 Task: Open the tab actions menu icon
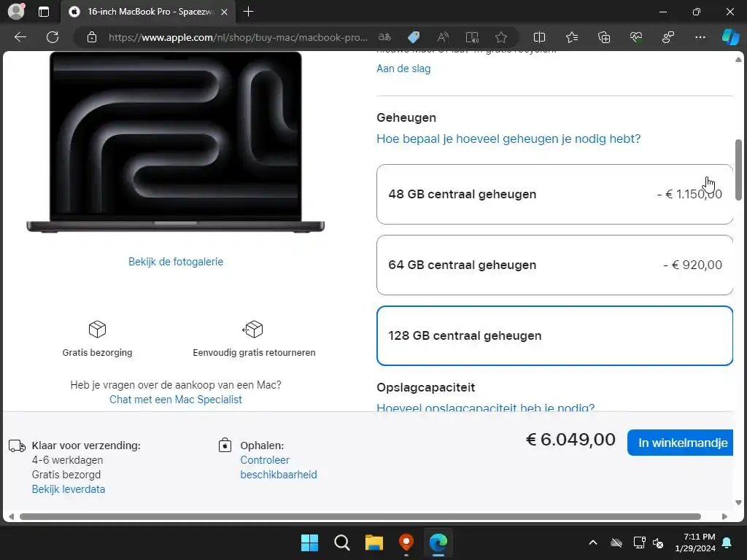pyautogui.click(x=43, y=12)
